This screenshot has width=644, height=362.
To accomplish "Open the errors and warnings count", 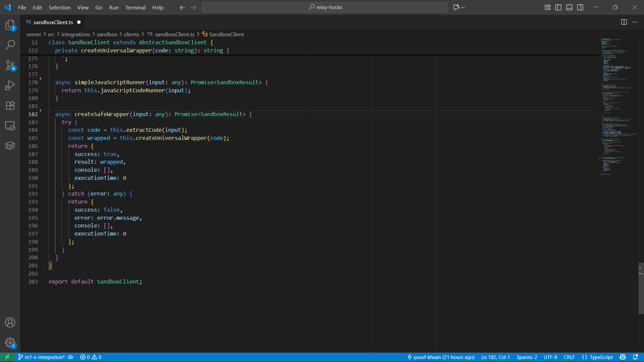I will point(91,357).
